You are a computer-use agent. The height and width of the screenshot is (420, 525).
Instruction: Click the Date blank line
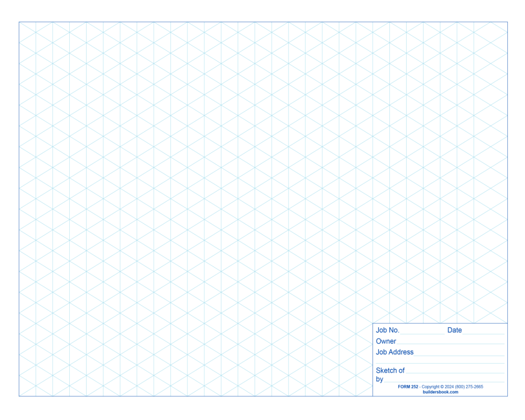(483, 333)
